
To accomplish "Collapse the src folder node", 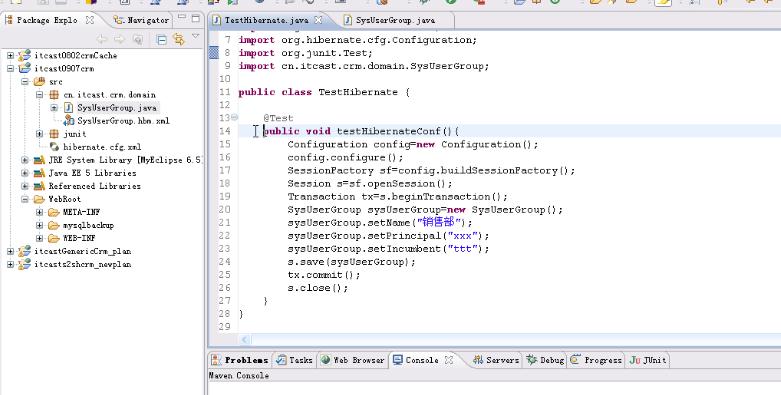I will (25, 81).
